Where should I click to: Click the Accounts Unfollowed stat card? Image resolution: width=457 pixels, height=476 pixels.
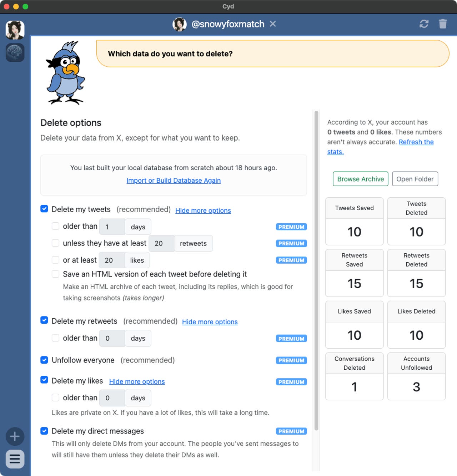click(x=417, y=376)
